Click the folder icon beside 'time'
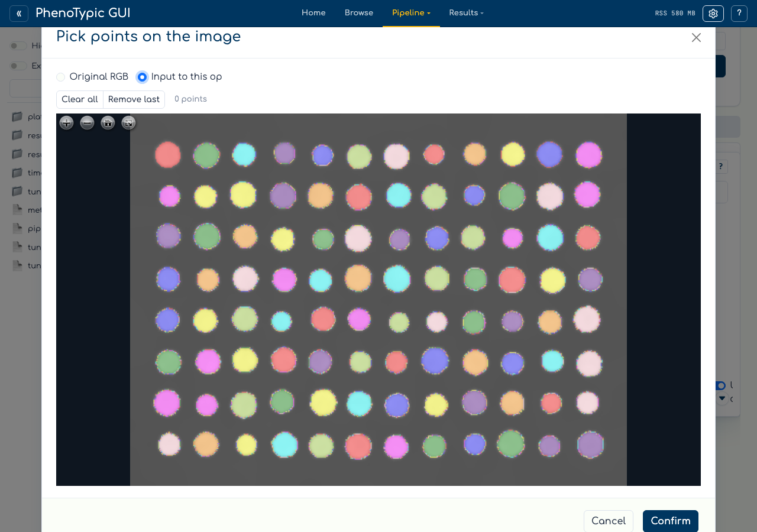757x532 pixels. 17,173
